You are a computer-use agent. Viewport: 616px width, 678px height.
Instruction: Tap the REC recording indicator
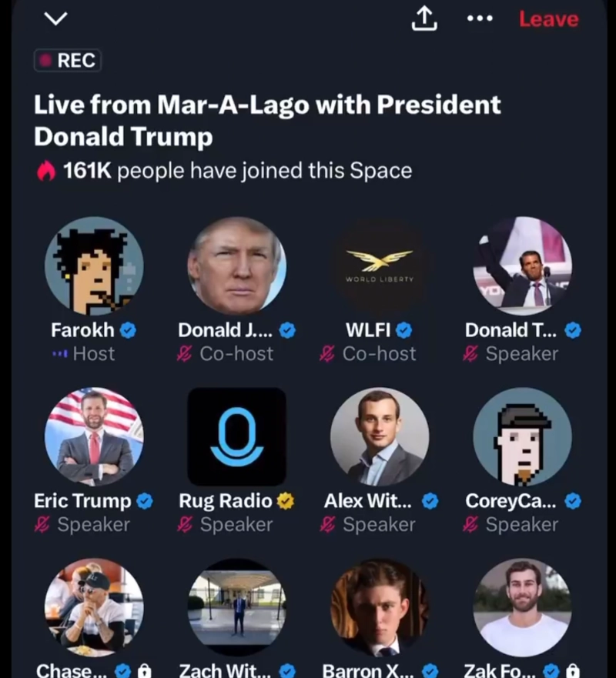tap(68, 60)
